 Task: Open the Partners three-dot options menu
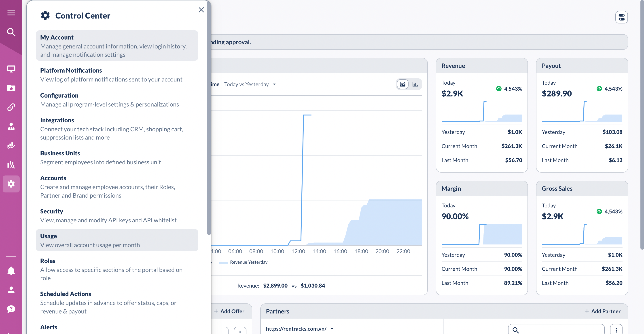point(616,330)
